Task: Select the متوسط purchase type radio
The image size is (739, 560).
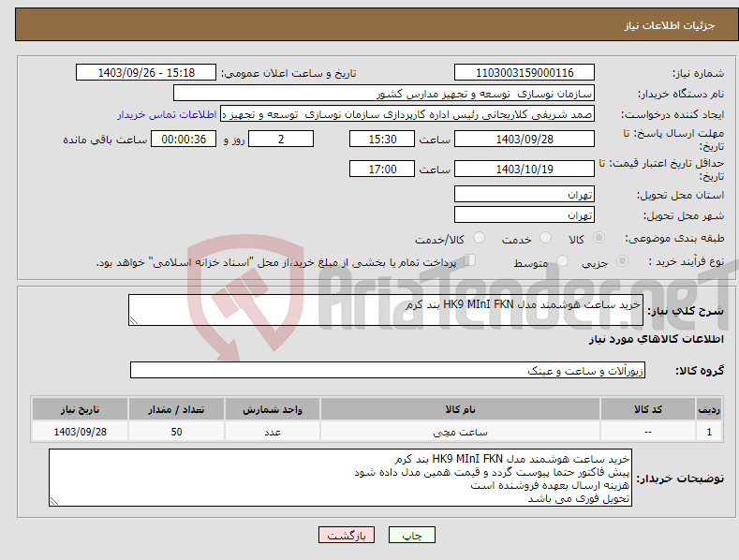Action: [562, 260]
